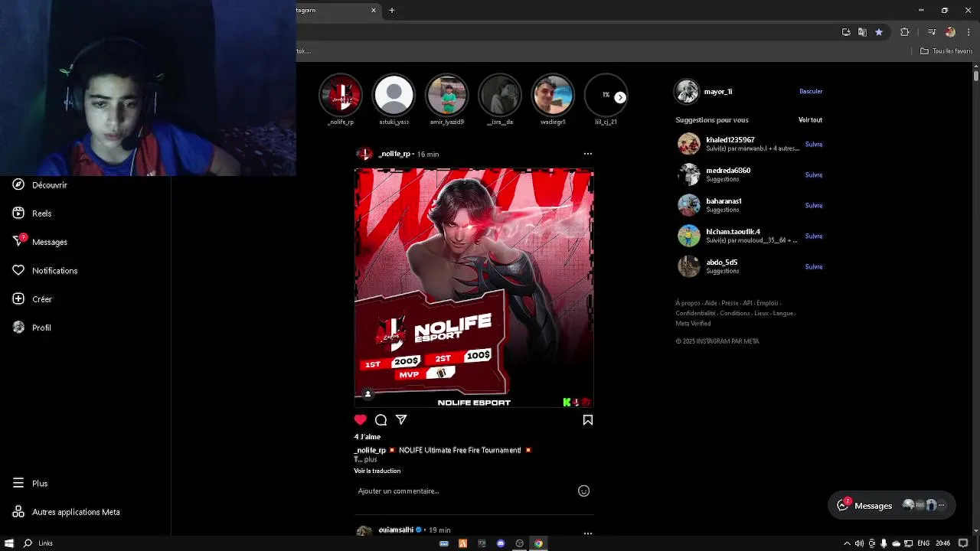Click the translate page icon in address bar
The image size is (980, 551).
tap(862, 32)
